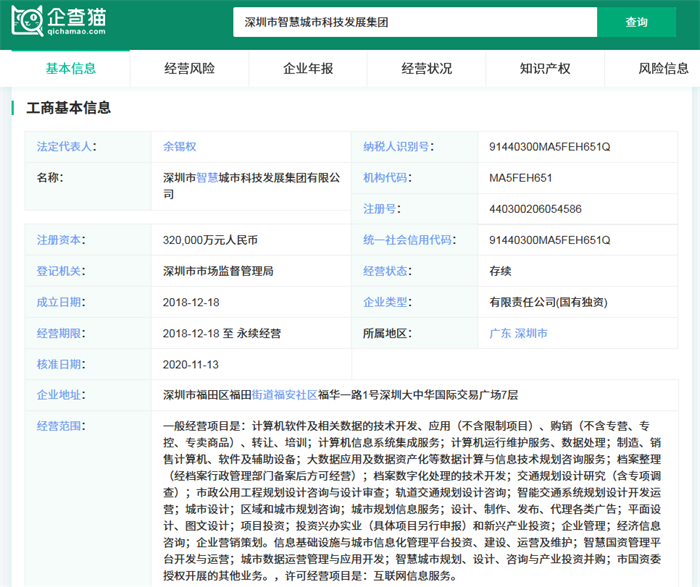Screen dimensions: 700x587
Task: Select taxpayer ID value 91440300MA5FEH651Q in 纳税人识别号 row
Action: 550,146
